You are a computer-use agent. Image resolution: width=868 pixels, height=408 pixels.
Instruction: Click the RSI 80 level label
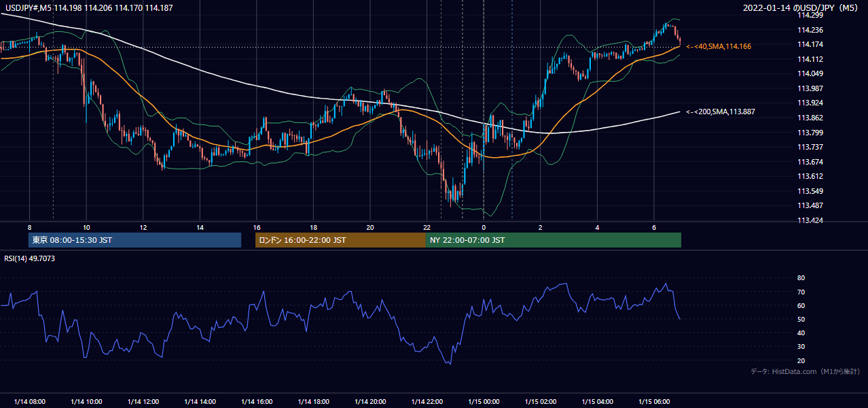801,278
